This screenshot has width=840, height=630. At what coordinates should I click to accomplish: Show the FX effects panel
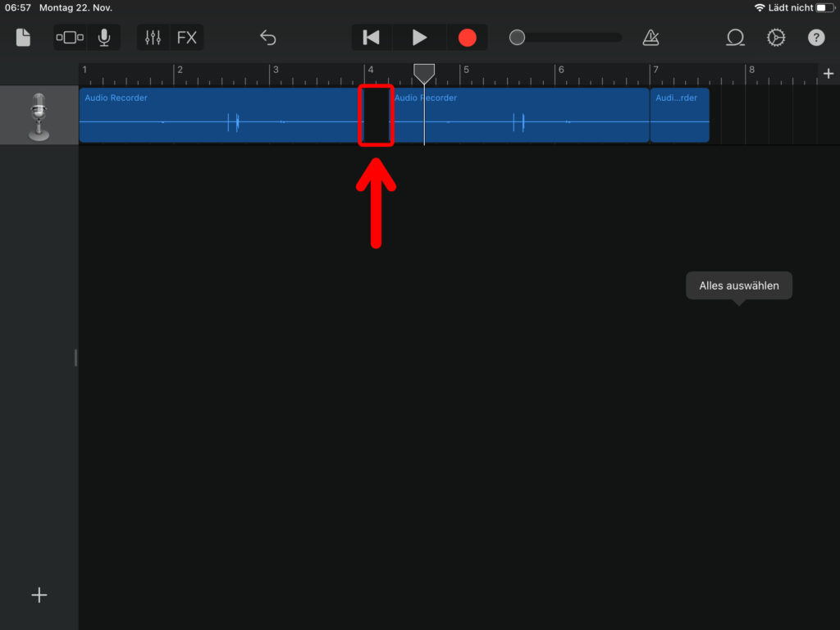click(x=187, y=38)
